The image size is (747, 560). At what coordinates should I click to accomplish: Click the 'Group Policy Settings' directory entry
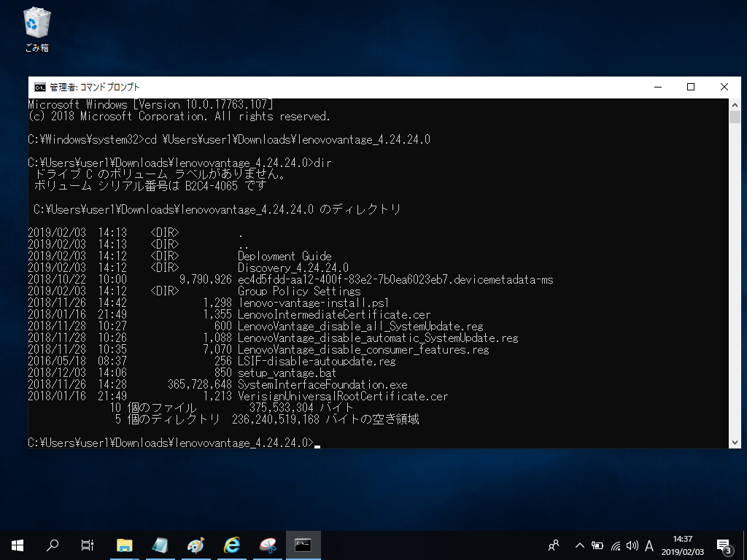click(299, 291)
